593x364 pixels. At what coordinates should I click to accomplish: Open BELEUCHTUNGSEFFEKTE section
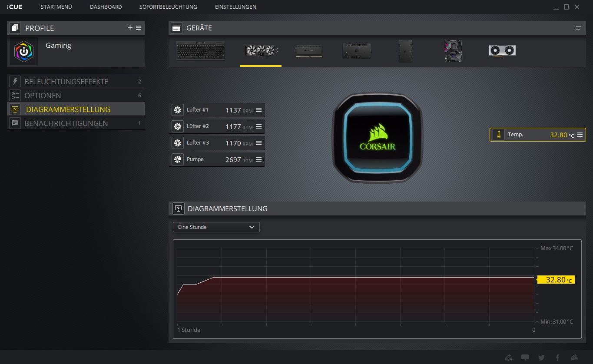[x=76, y=82]
